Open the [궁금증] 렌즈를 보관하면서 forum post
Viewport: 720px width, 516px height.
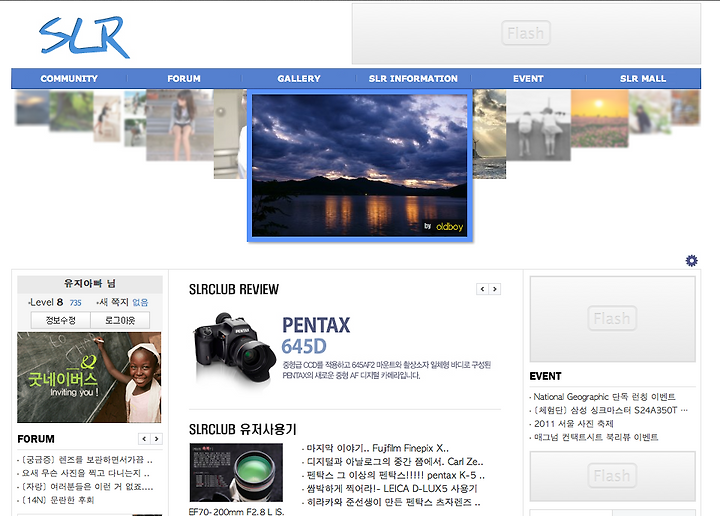coord(87,460)
